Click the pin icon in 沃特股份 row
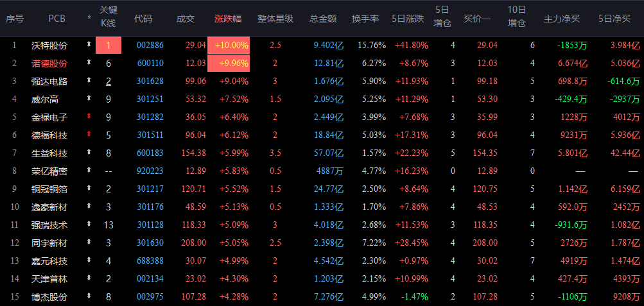644x306 pixels. click(89, 45)
